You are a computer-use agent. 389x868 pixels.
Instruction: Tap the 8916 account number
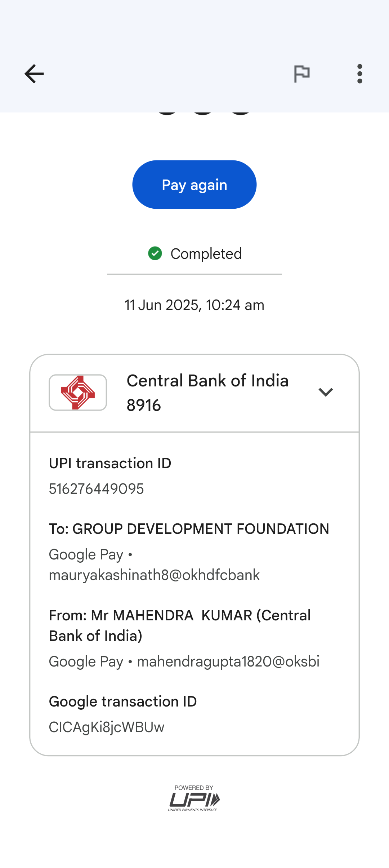144,405
